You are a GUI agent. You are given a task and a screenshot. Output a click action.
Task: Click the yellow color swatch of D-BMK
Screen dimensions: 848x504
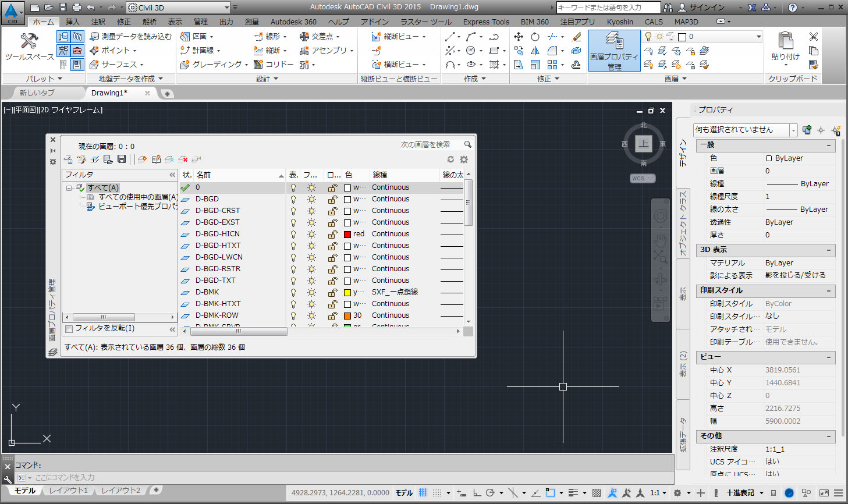[347, 292]
